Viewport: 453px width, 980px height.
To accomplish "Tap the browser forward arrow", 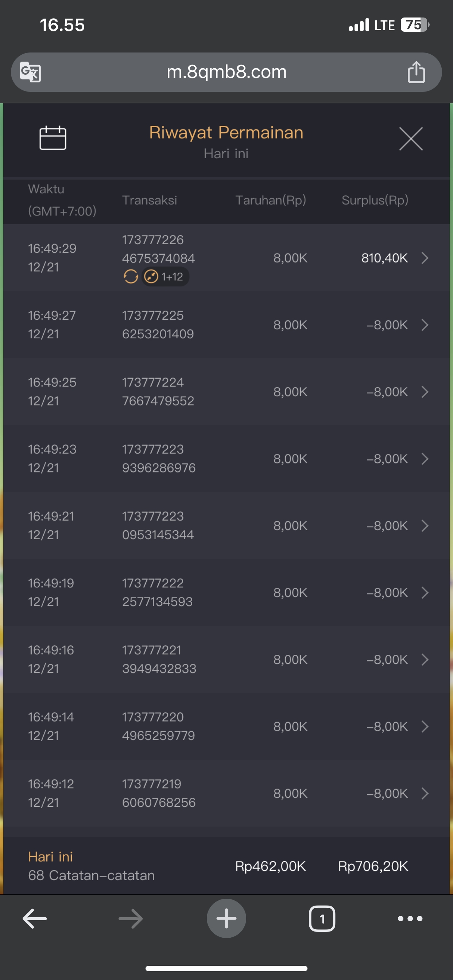I will 131,919.
